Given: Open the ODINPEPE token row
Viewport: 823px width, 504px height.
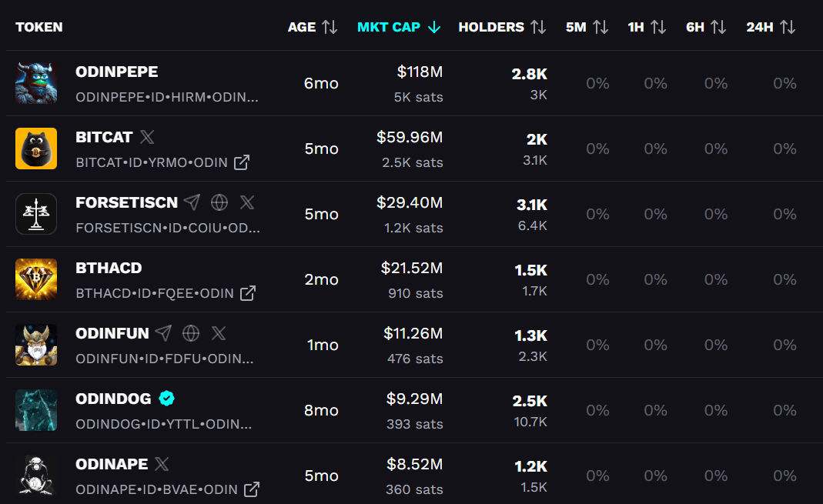Looking at the screenshot, I should point(415,83).
